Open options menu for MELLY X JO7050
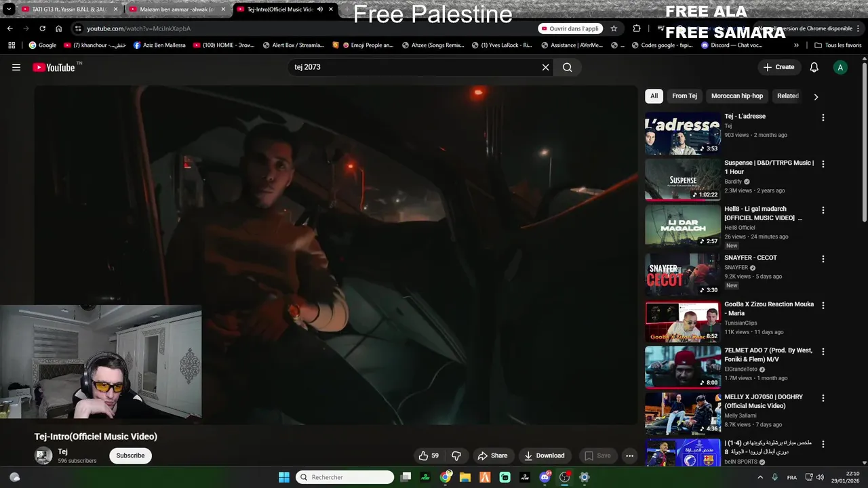The image size is (868, 488). pos(823,398)
